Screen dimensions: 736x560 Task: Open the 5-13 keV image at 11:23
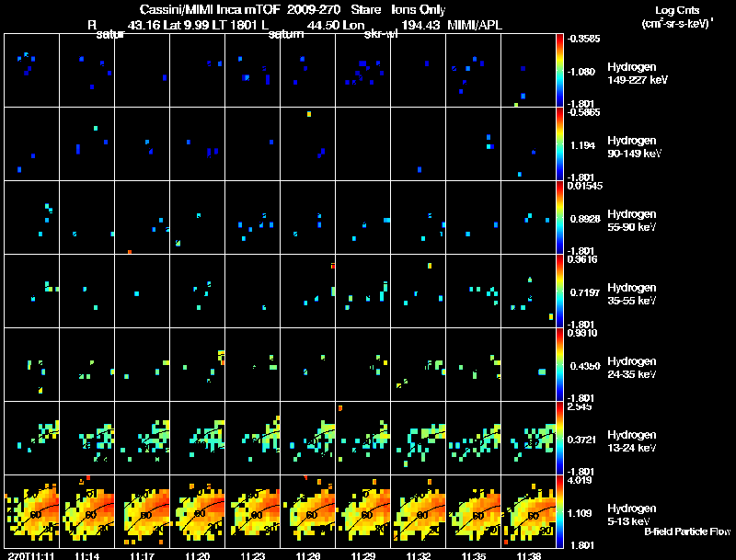pos(252,511)
